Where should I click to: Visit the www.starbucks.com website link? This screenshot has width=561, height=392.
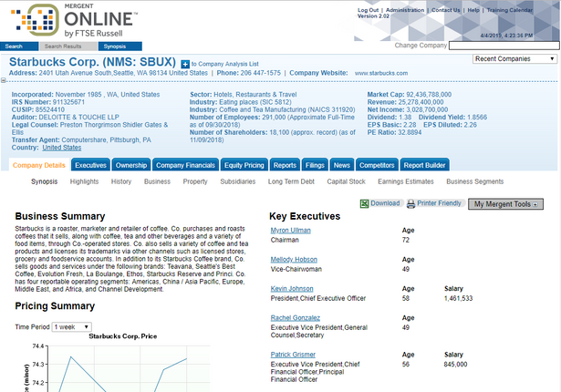coord(380,72)
